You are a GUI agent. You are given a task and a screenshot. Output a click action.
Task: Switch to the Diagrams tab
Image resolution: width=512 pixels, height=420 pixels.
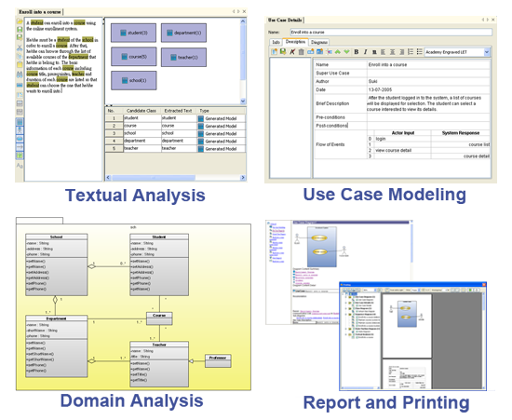pos(318,42)
